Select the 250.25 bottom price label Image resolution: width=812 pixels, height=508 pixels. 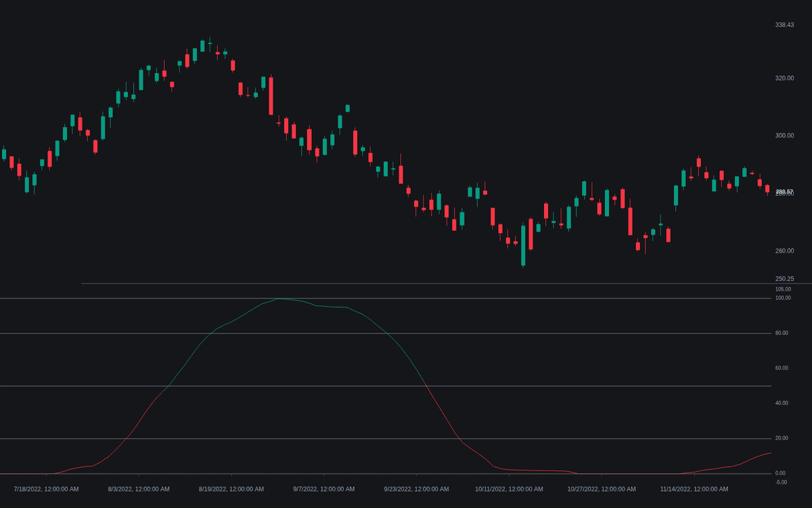coord(784,279)
